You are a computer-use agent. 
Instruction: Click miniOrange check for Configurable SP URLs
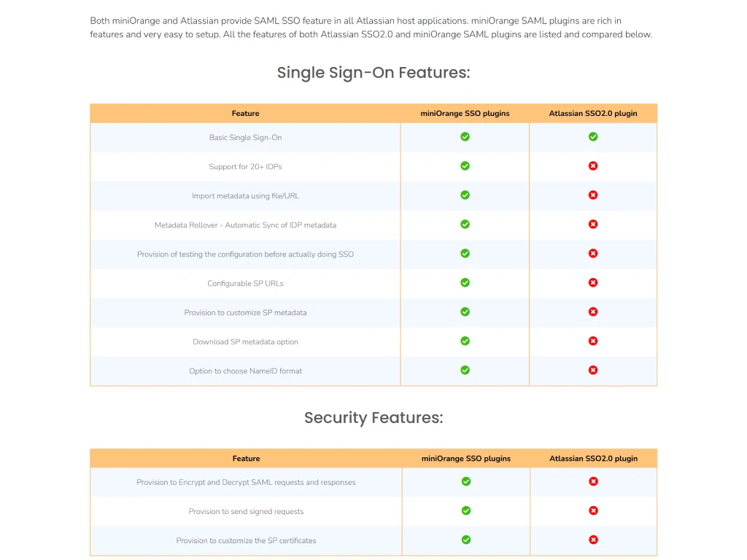pos(465,282)
